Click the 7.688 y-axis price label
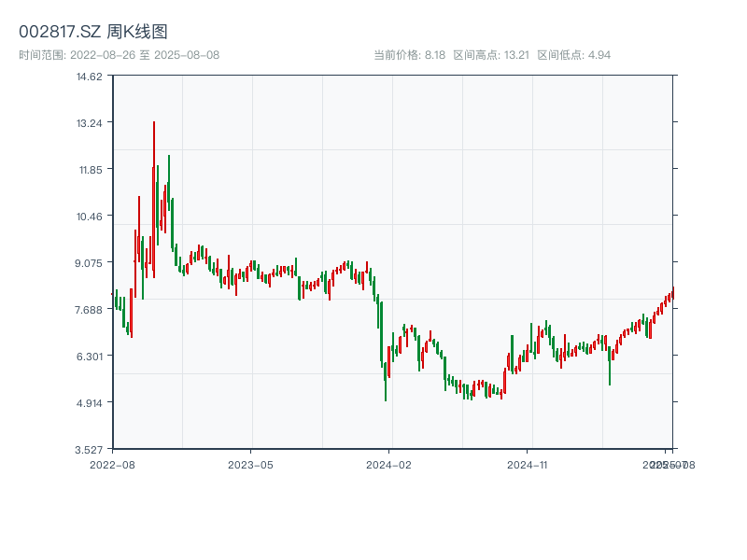 (90, 310)
